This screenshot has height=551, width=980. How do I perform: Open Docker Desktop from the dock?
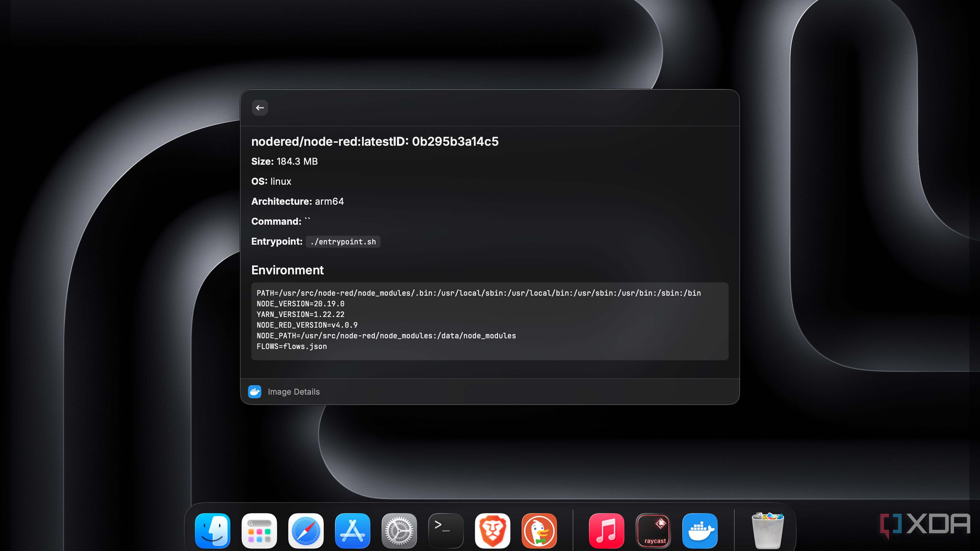coord(700,531)
